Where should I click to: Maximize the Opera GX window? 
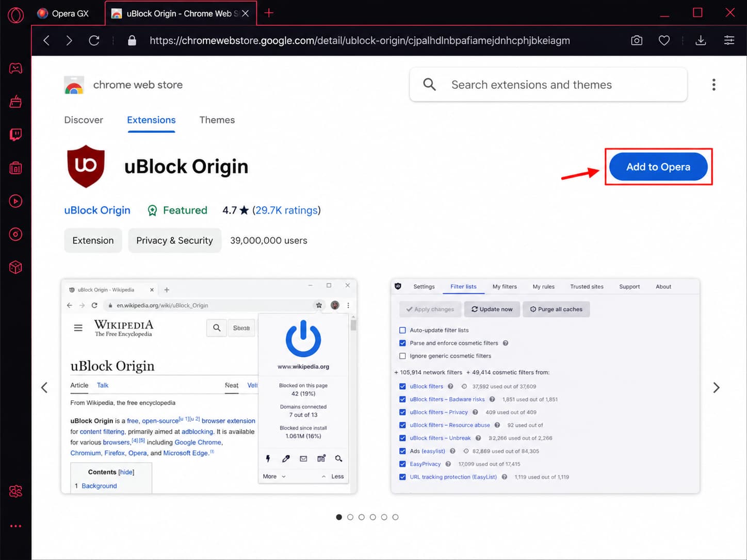697,12
